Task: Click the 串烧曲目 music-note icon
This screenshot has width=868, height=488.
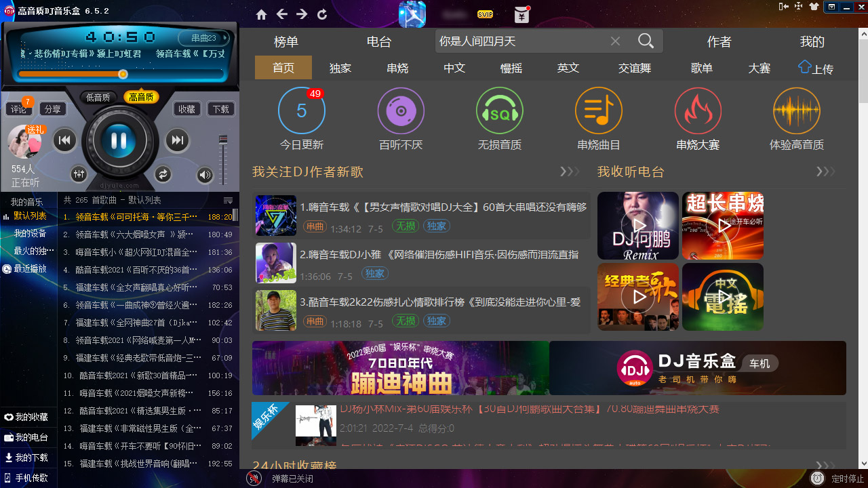Action: [599, 109]
